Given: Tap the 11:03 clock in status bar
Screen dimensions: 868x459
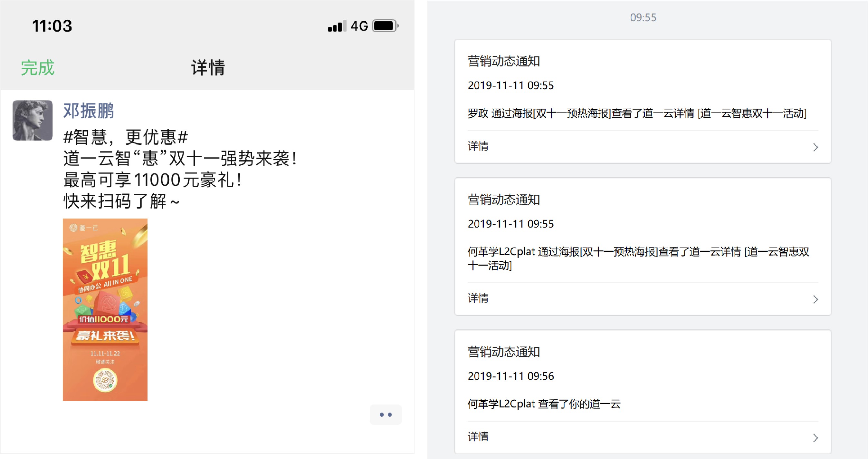Looking at the screenshot, I should tap(52, 26).
